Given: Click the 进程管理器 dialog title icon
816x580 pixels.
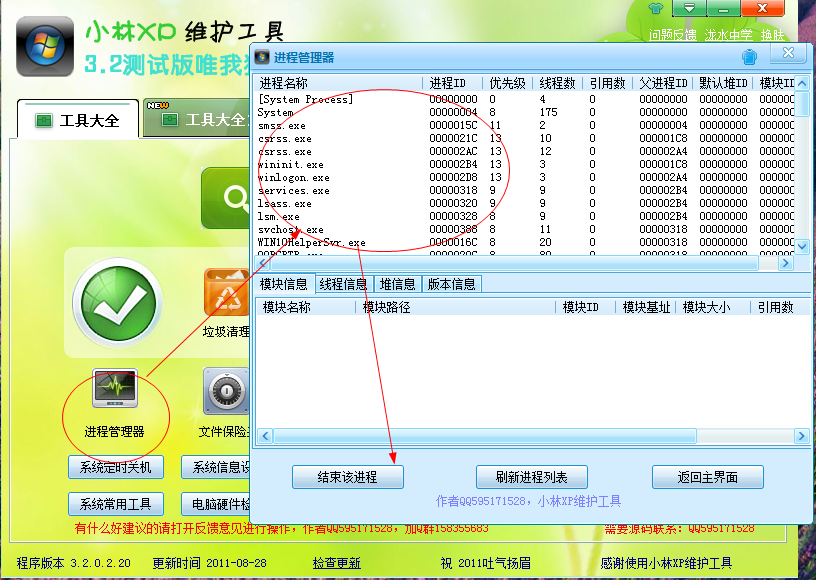Looking at the screenshot, I should [262, 57].
